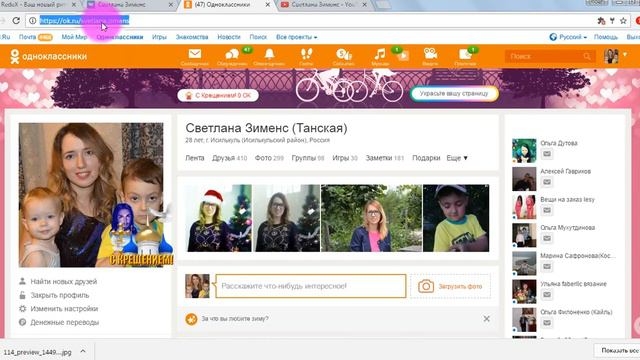Click 'Закрыть профиль' link
The image size is (640, 360).
60,295
